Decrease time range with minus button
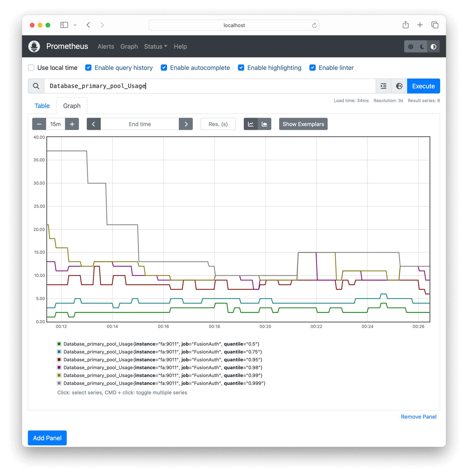The width and height of the screenshot is (468, 476). click(39, 124)
